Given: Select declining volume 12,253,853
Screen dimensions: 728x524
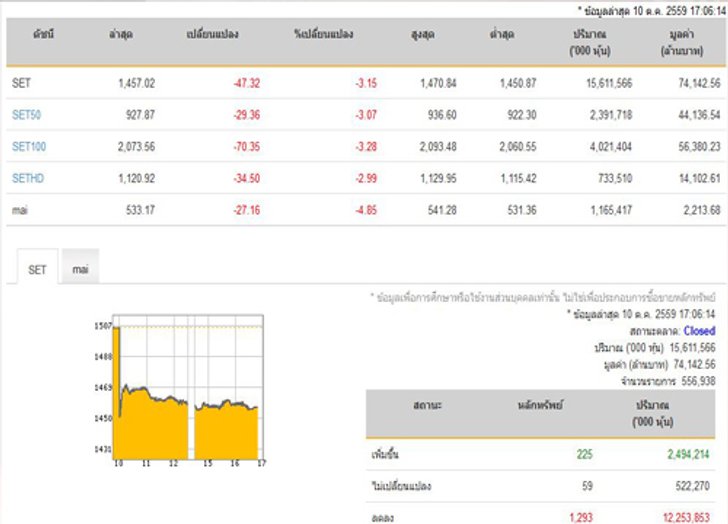Looking at the screenshot, I should (686, 518).
